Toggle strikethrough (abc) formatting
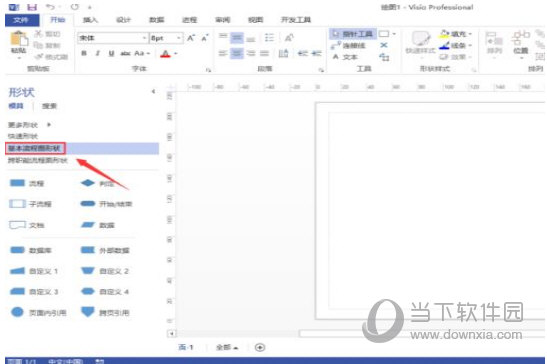 click(x=125, y=53)
